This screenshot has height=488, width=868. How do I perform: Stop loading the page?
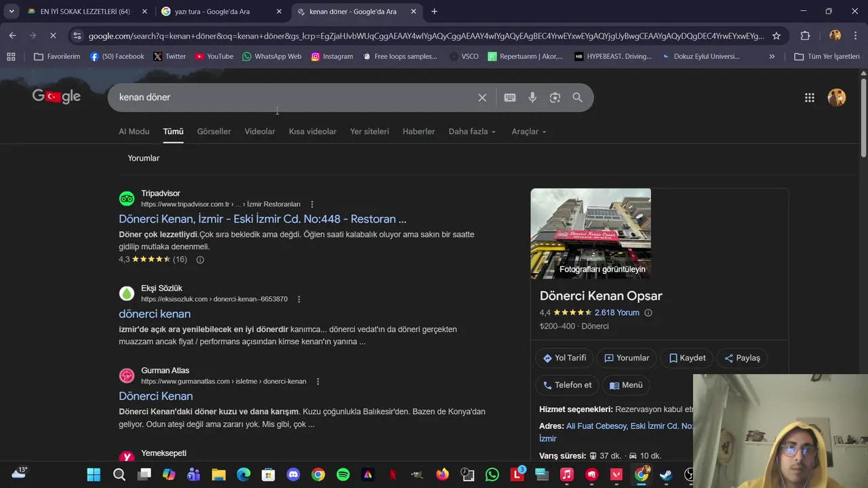pyautogui.click(x=53, y=35)
